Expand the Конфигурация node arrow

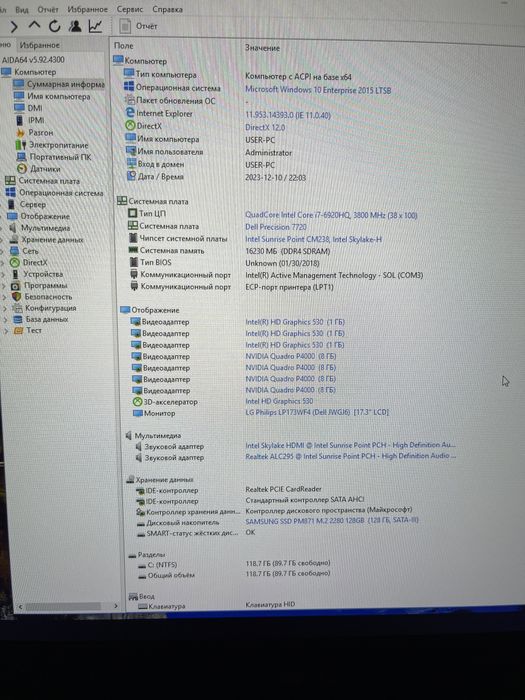(5, 308)
